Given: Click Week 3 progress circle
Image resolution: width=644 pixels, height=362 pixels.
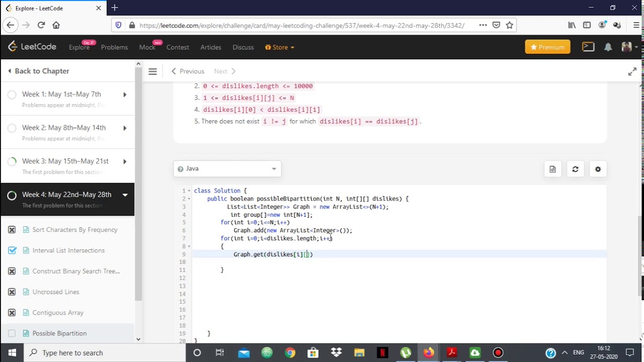Looking at the screenshot, I should coord(12,161).
